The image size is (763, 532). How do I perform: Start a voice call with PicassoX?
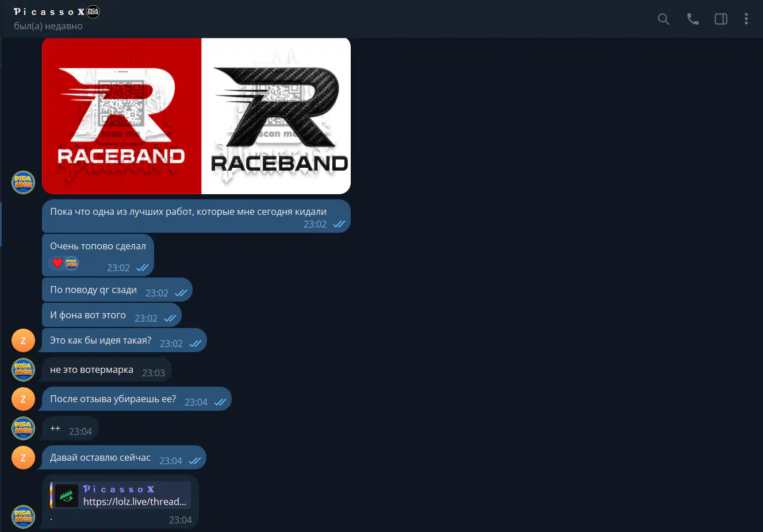(693, 19)
